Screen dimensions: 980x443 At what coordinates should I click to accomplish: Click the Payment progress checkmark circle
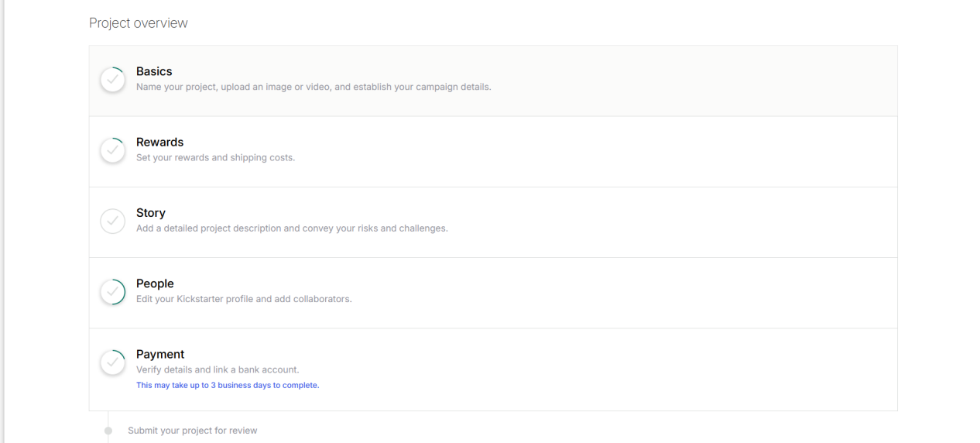(x=113, y=362)
